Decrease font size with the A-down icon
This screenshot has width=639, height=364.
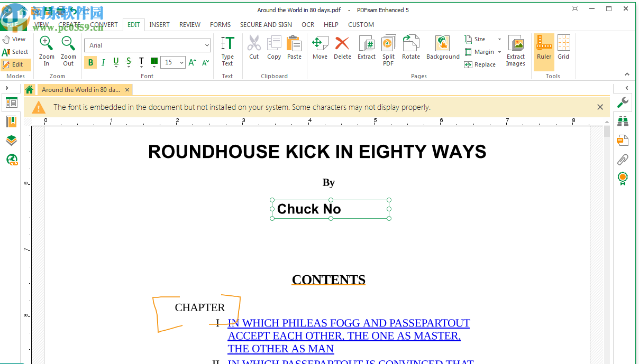(x=206, y=62)
